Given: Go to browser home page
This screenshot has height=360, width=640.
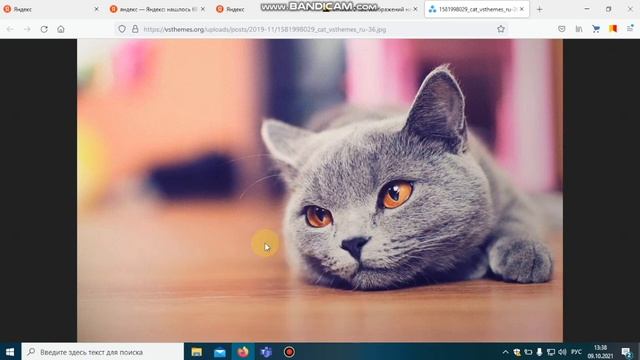Looking at the screenshot, I should (61, 29).
